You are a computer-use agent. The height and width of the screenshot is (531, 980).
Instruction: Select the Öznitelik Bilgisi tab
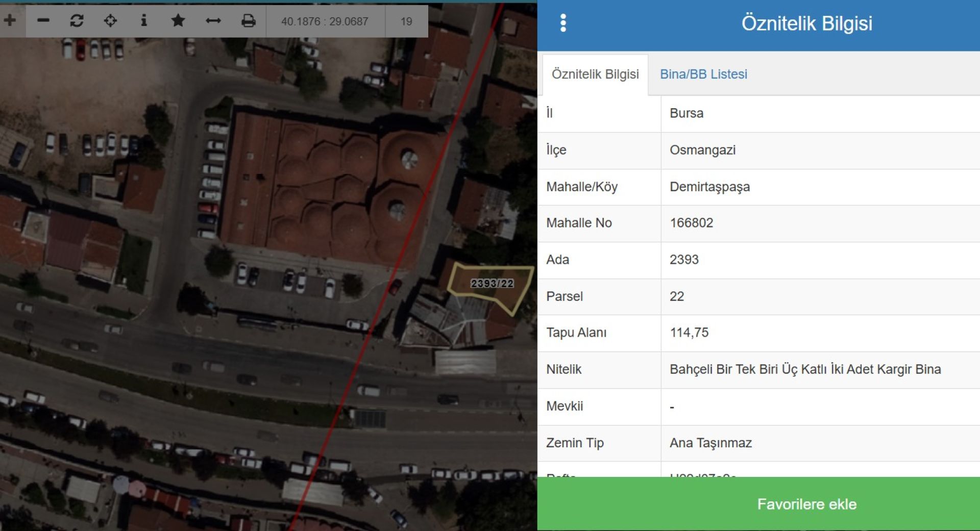coord(595,74)
